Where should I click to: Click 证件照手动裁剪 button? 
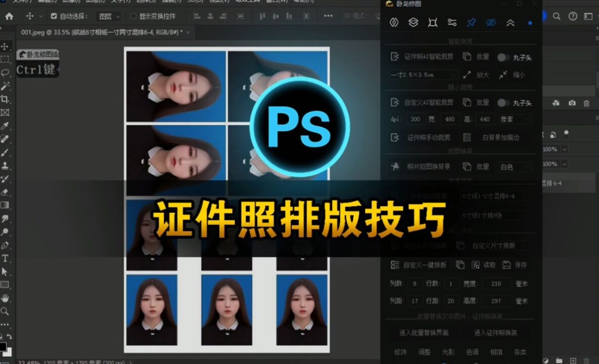(x=421, y=138)
